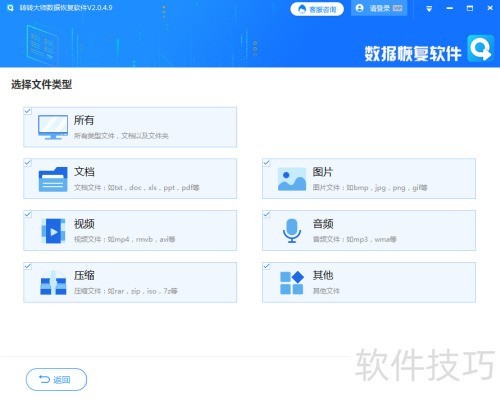This screenshot has height=402, width=500.
Task: Click the archive icon for 压缩
Action: pos(53,283)
